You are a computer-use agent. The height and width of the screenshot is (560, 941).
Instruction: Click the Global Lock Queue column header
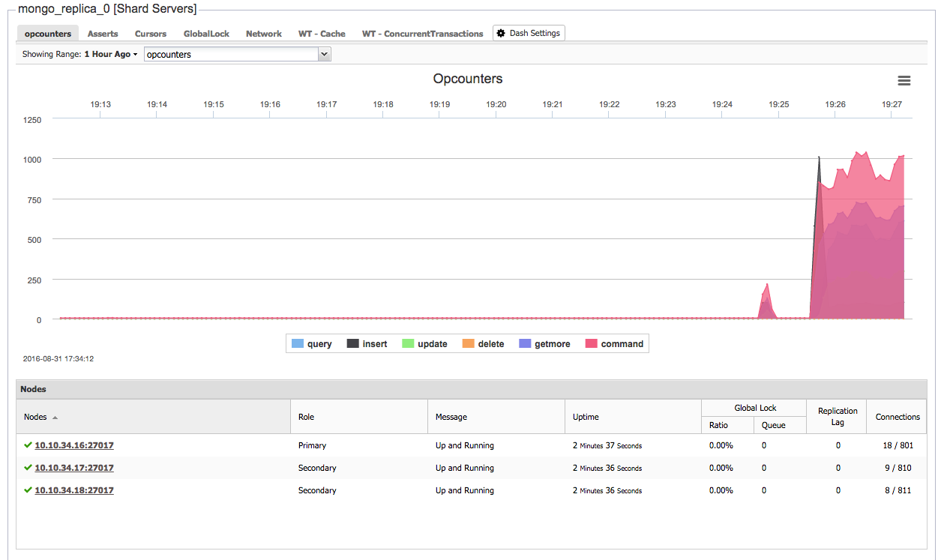[780, 425]
